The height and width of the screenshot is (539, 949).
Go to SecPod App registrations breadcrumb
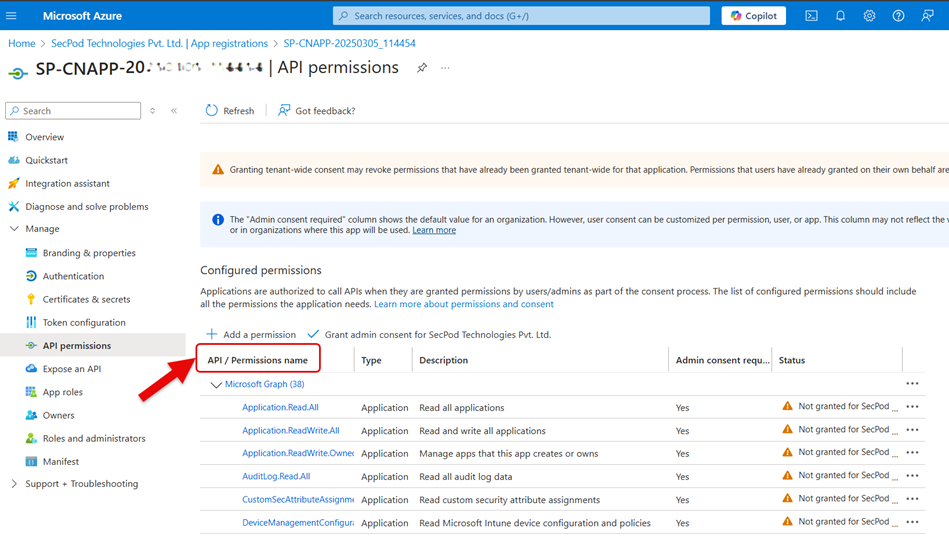pyautogui.click(x=159, y=44)
